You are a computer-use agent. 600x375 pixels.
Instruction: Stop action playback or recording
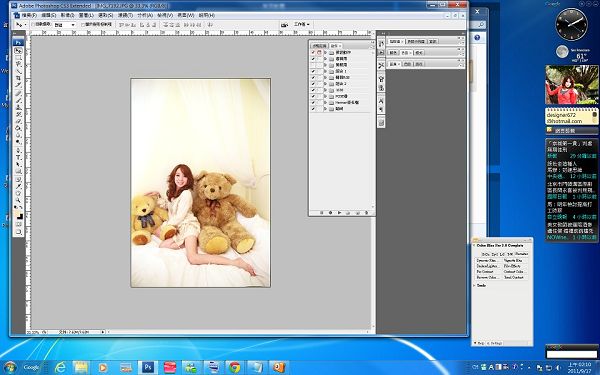pyautogui.click(x=321, y=213)
